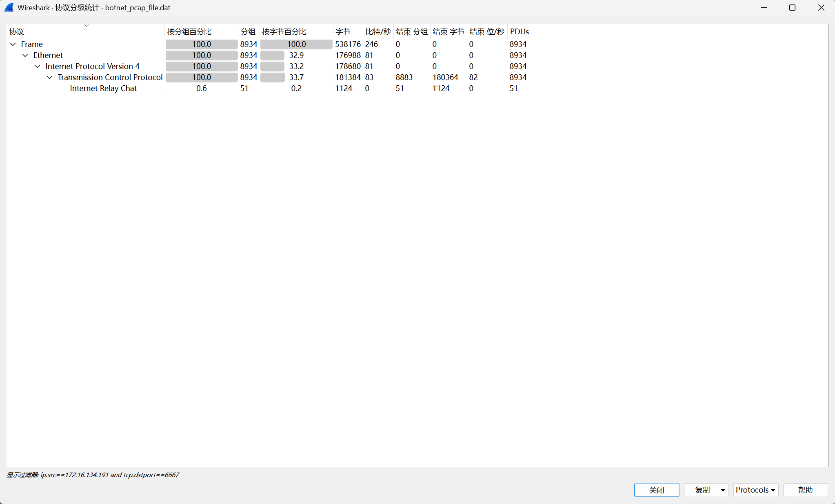Collapse Internet Protocol Version 4 node
Screen dimensions: 835x504
click(38, 66)
